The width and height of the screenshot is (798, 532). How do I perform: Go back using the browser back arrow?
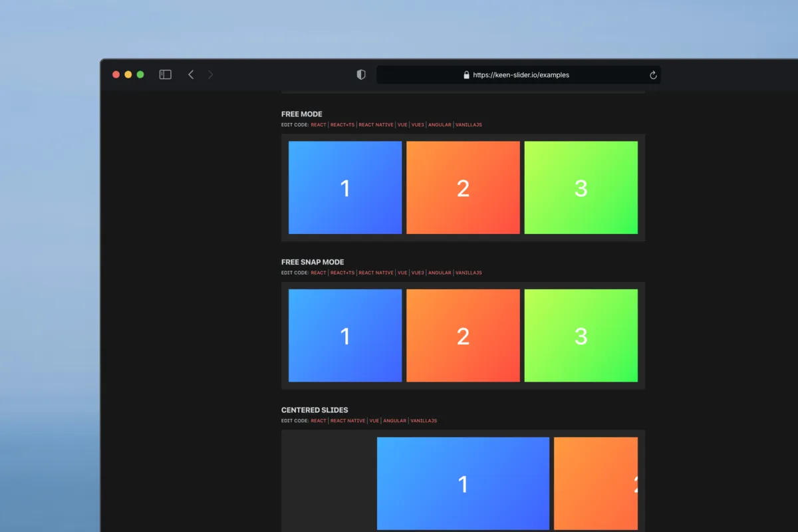[x=191, y=74]
